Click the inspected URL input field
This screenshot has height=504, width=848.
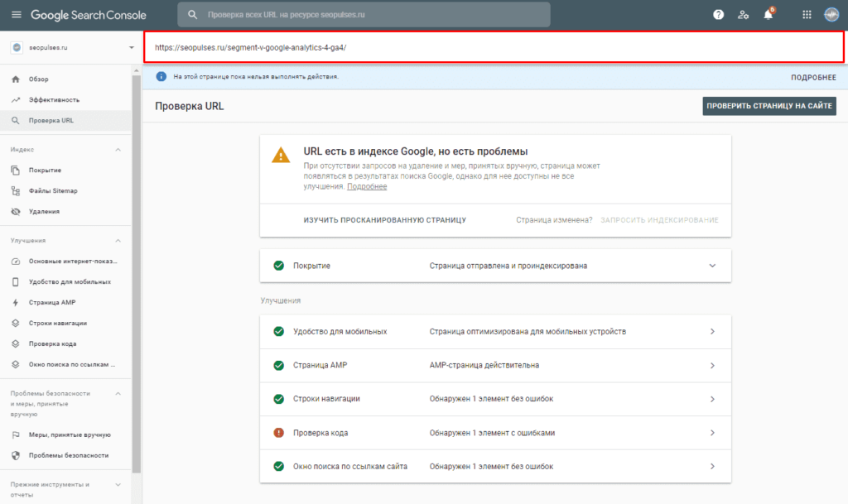tap(494, 47)
